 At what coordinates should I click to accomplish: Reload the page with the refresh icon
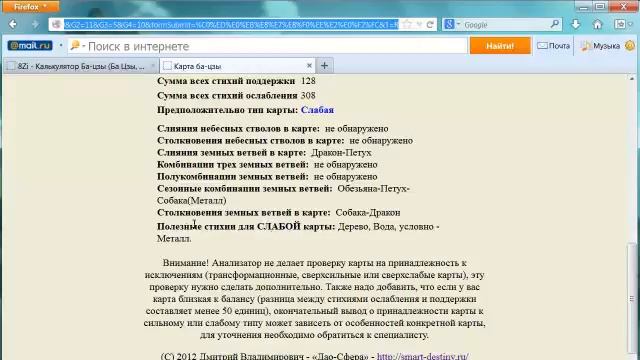tap(430, 24)
